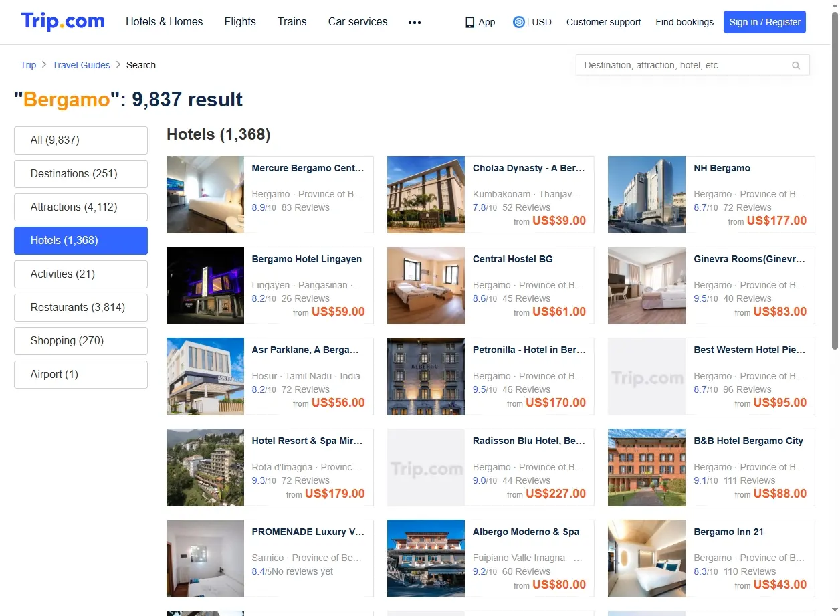Image resolution: width=840 pixels, height=616 pixels.
Task: Click the Trip.com logo
Action: 63,21
